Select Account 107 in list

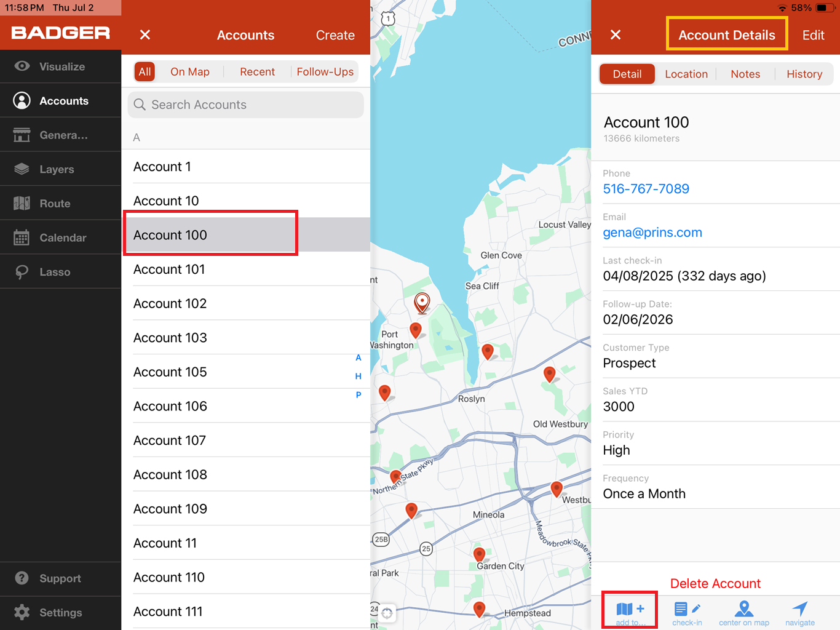coord(246,441)
